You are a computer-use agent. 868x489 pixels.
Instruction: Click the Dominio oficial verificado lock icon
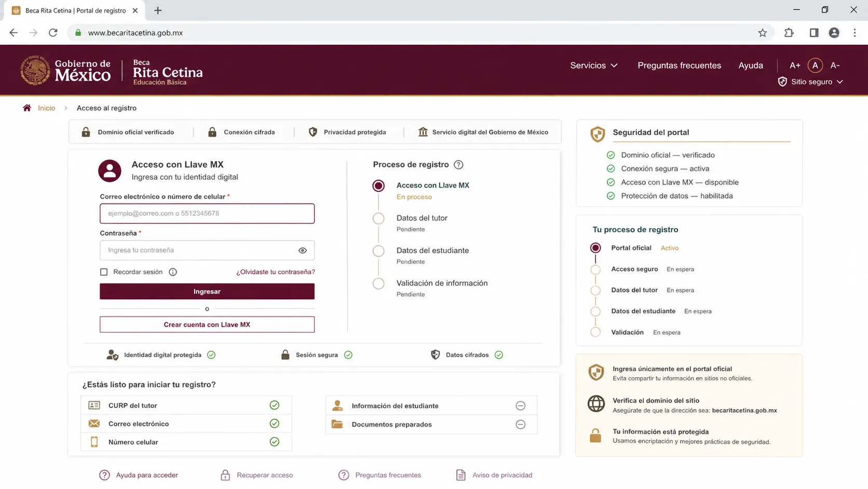pos(86,132)
